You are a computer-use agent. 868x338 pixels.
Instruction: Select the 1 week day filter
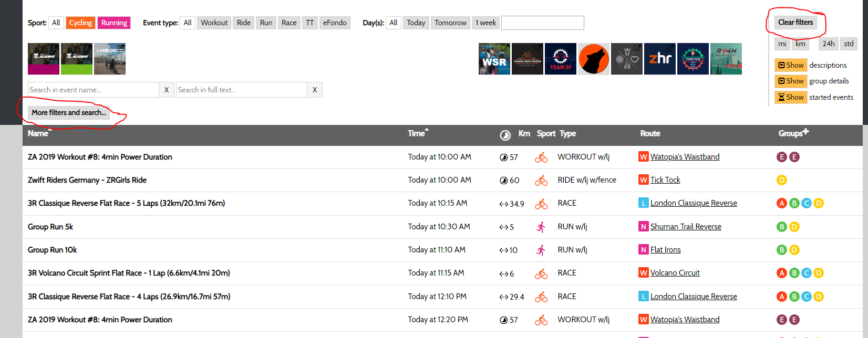coord(485,23)
